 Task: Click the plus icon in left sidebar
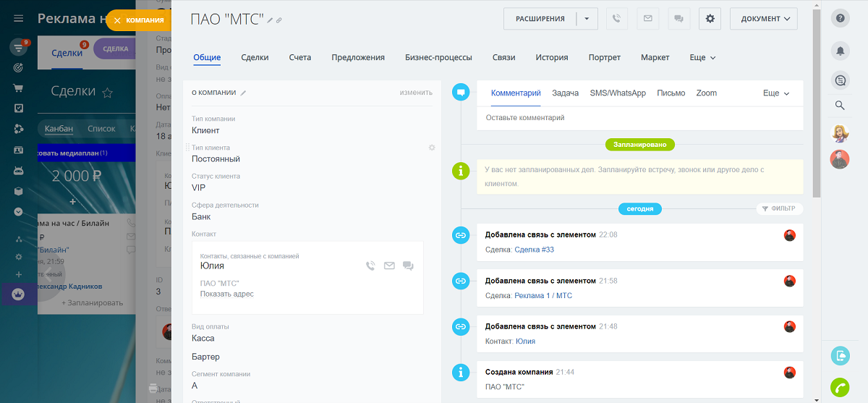[x=19, y=275]
